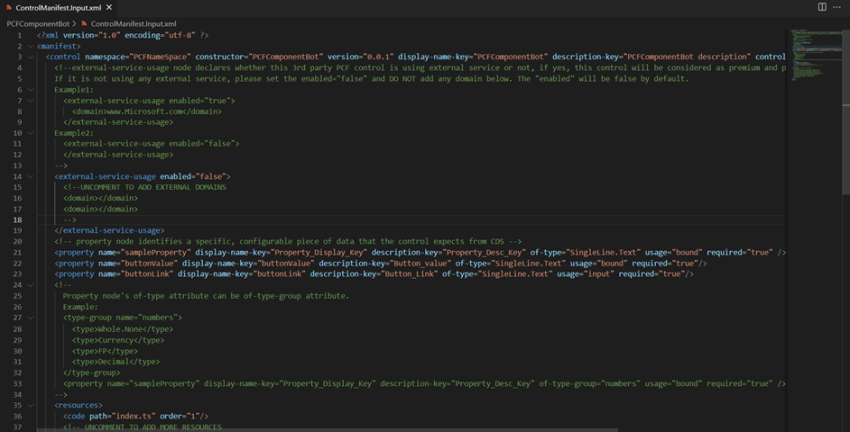Click the "FP" type entry
The width and height of the screenshot is (850, 432).
tap(102, 351)
